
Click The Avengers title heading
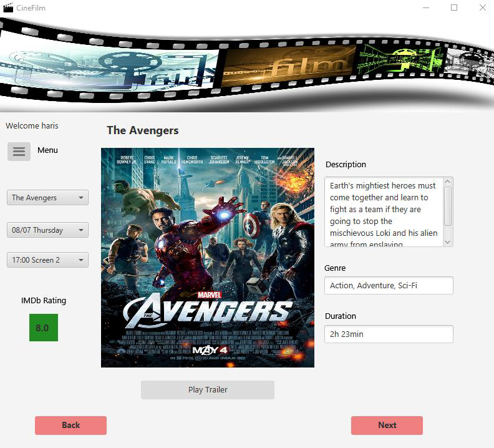coord(143,130)
